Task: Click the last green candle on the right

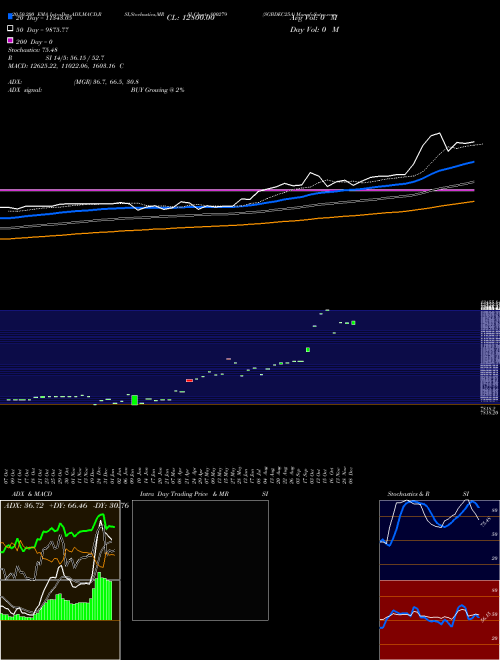Action: coord(353,323)
